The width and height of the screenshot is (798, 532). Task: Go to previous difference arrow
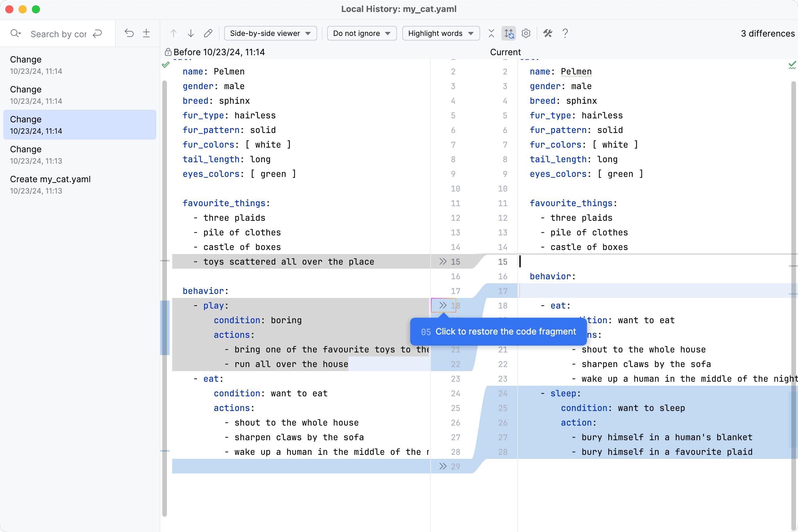point(173,33)
